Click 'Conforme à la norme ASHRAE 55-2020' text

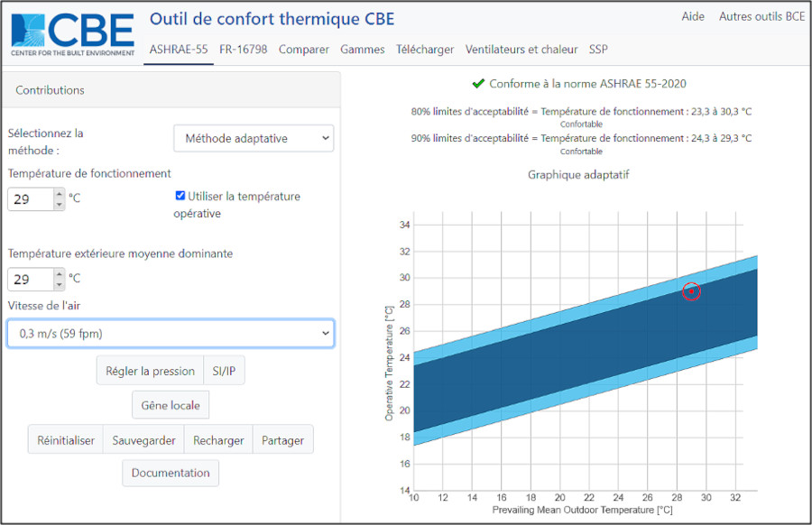587,84
